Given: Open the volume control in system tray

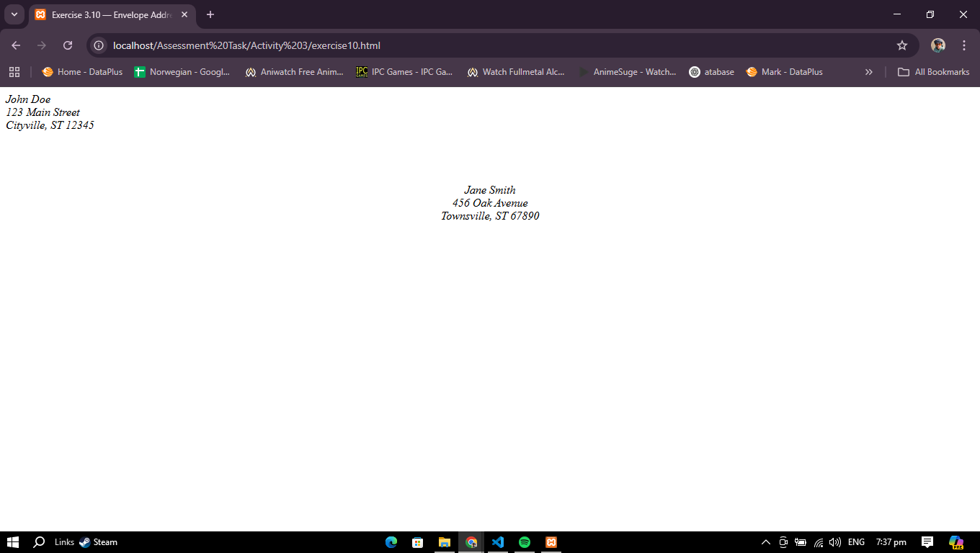Looking at the screenshot, I should 835,542.
